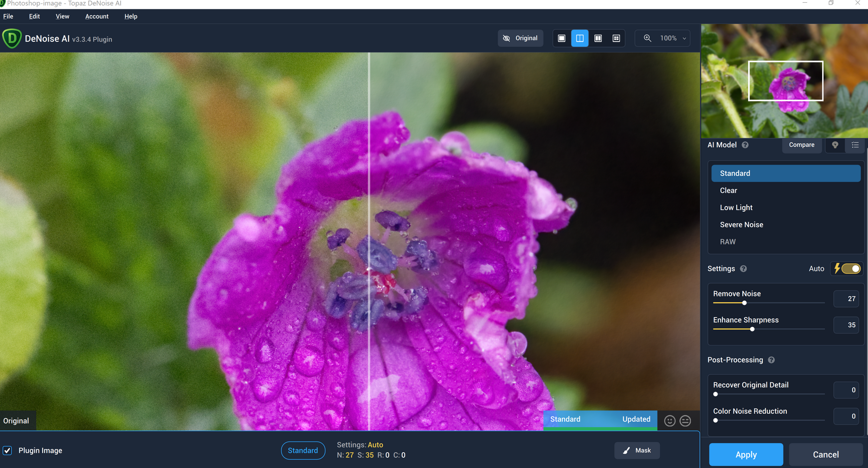The width and height of the screenshot is (868, 468).
Task: Click the happy face feedback icon
Action: coord(669,421)
